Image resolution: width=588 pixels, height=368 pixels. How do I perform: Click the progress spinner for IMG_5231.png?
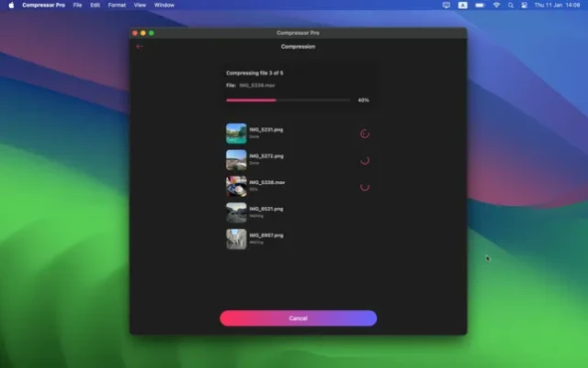pyautogui.click(x=365, y=133)
